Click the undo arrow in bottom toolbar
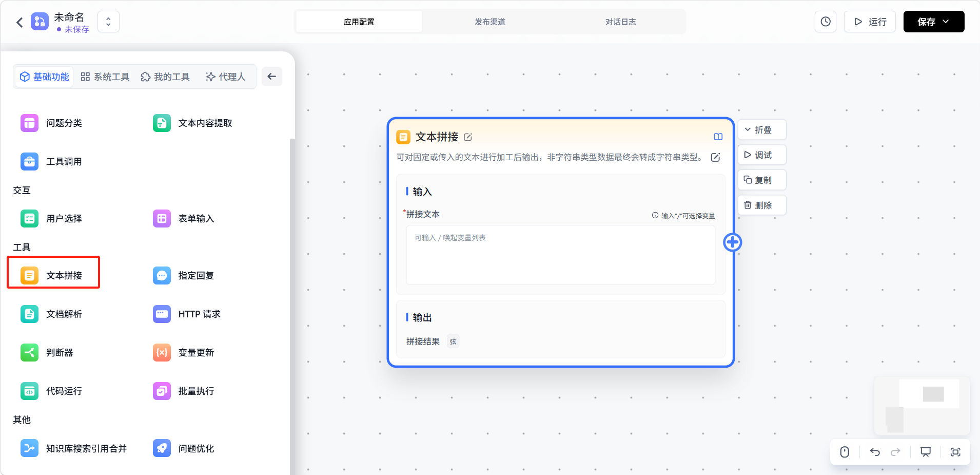980x475 pixels. (x=875, y=452)
